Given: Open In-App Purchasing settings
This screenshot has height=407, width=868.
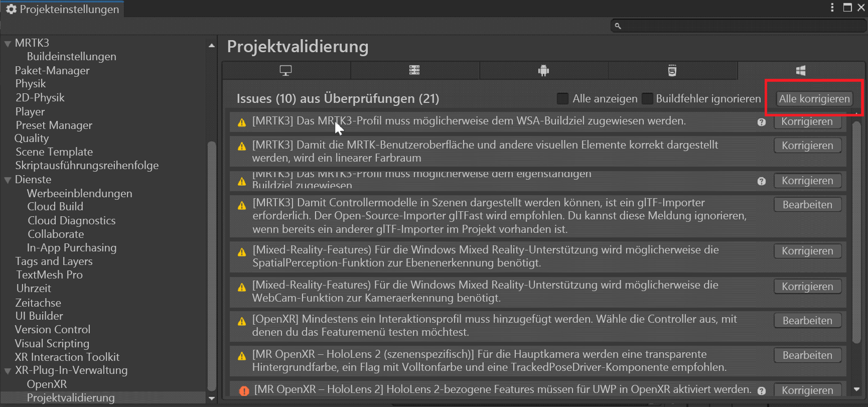Looking at the screenshot, I should pos(71,248).
